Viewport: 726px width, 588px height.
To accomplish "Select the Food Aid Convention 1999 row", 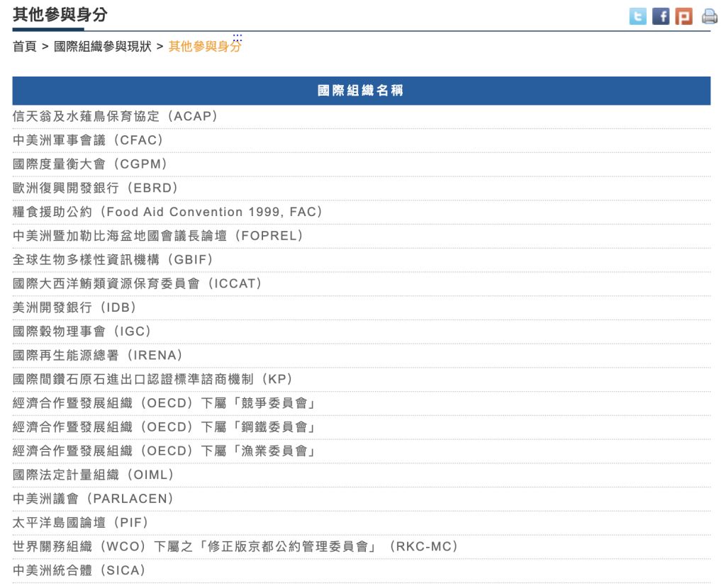I will pyautogui.click(x=168, y=213).
